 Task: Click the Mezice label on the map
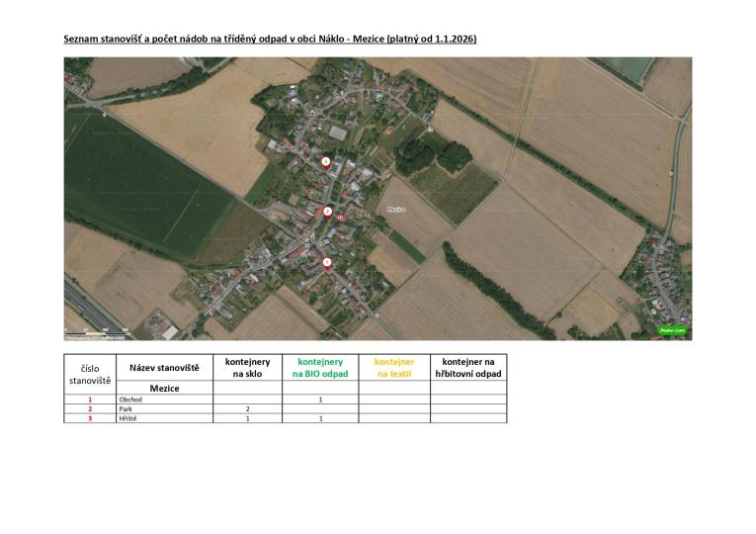pyautogui.click(x=396, y=210)
